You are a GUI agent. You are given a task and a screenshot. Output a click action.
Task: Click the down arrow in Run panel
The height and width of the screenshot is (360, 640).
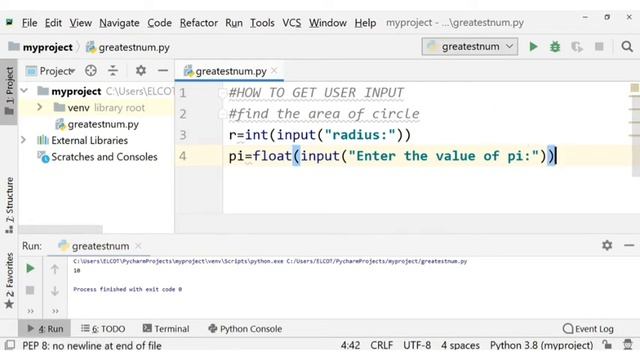click(55, 291)
